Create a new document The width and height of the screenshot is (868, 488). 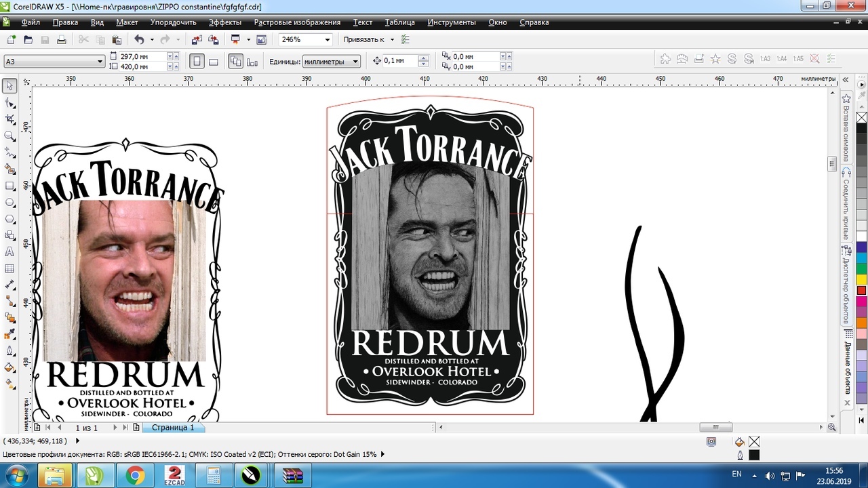point(12,39)
